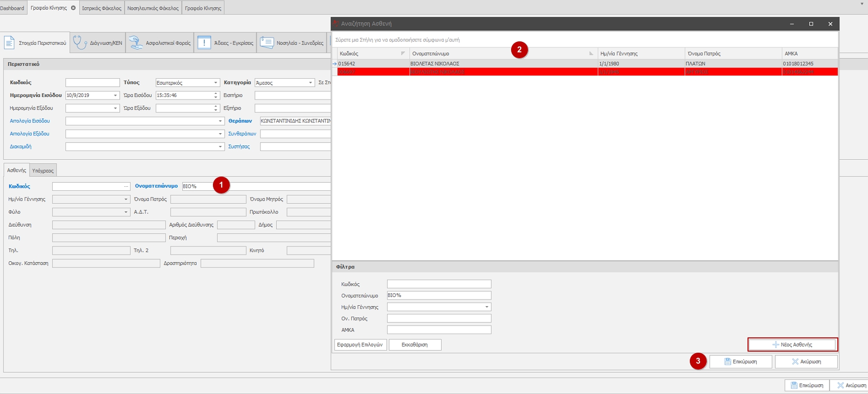This screenshot has width=868, height=394.
Task: Click the sort icon in Ονοματεπώνυμο column header
Action: coord(591,54)
